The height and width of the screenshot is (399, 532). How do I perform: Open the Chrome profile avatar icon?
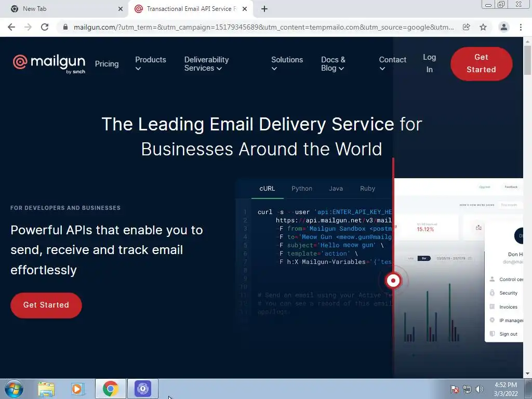(x=504, y=27)
